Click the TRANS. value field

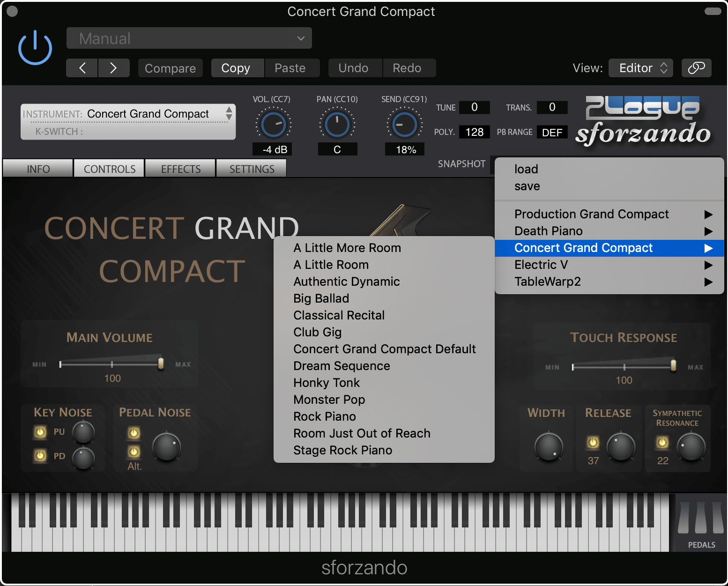coord(552,107)
